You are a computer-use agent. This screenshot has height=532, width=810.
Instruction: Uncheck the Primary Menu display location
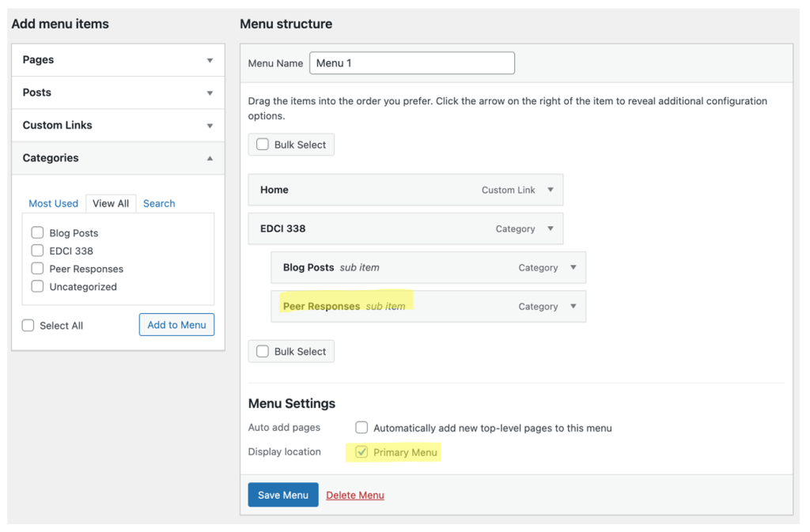(361, 452)
